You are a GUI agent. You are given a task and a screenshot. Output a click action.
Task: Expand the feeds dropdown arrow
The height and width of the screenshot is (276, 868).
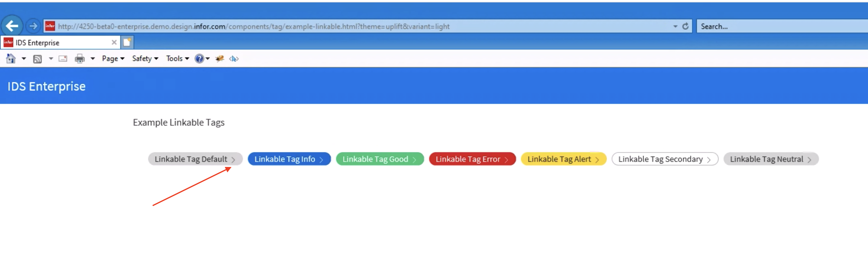51,59
